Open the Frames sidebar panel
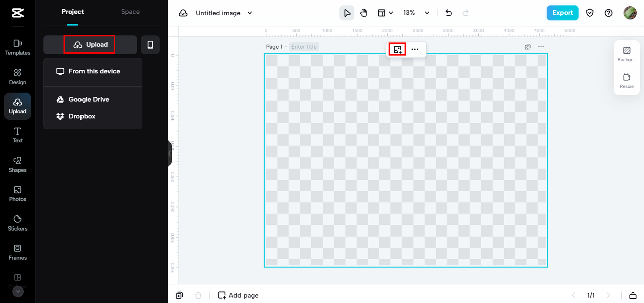 pos(18,252)
